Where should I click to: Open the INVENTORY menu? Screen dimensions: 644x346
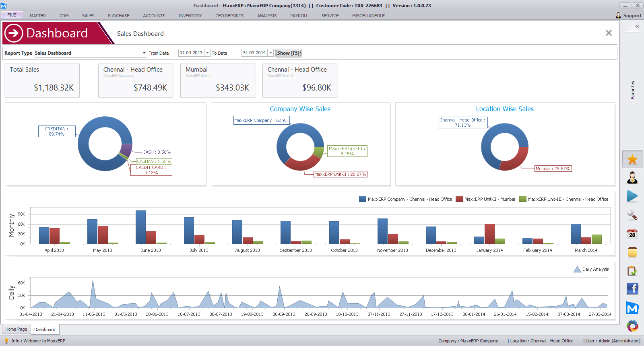click(x=190, y=16)
